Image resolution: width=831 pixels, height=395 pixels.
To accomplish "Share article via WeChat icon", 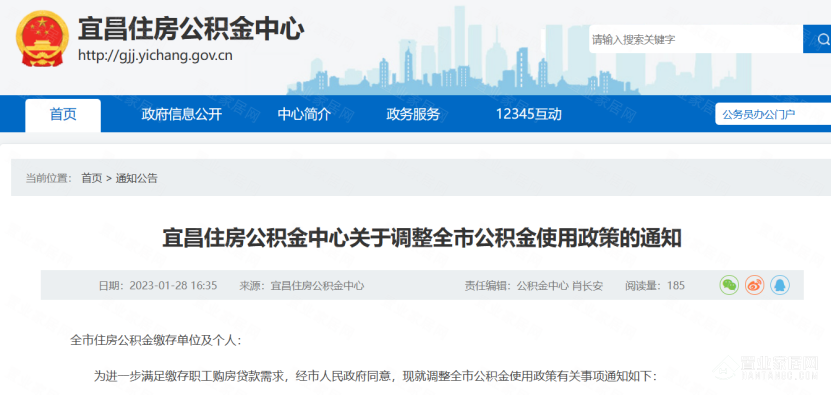I will pyautogui.click(x=729, y=285).
